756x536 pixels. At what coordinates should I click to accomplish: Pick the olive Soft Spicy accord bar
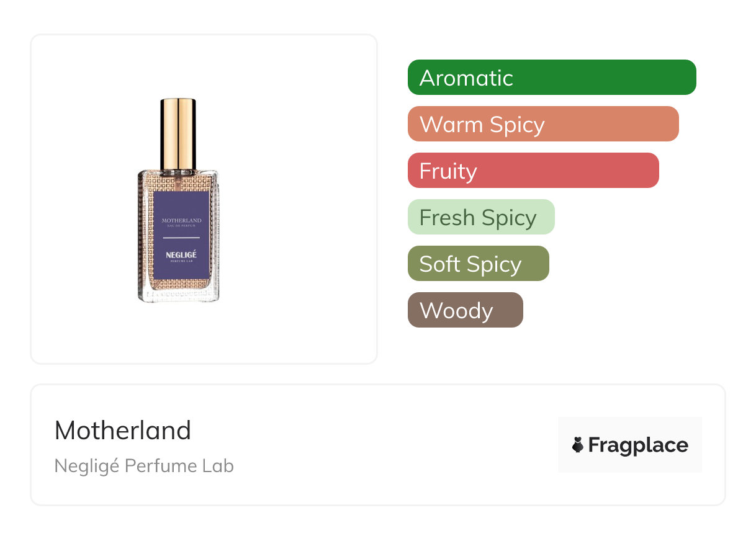click(478, 264)
